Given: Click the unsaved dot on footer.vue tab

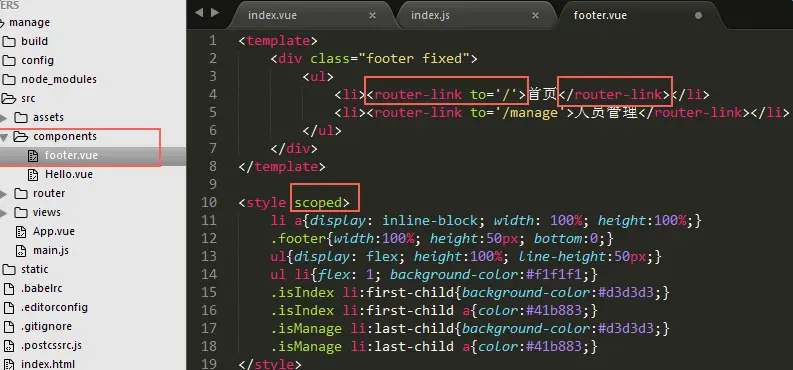Looking at the screenshot, I should 698,16.
